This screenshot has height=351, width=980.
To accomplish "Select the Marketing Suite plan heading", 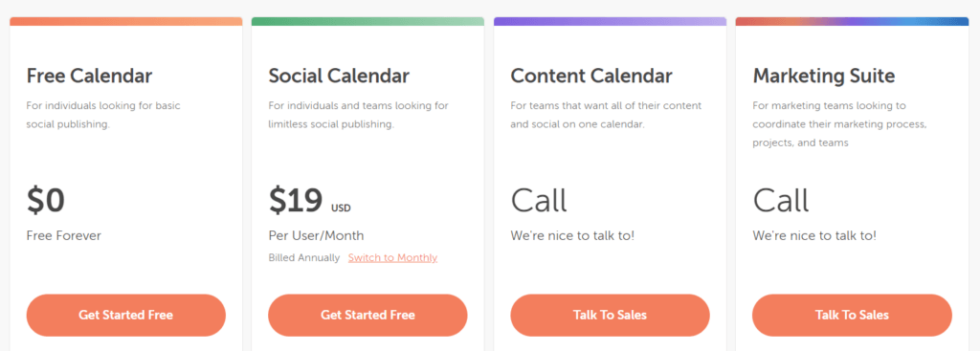I will pyautogui.click(x=824, y=77).
